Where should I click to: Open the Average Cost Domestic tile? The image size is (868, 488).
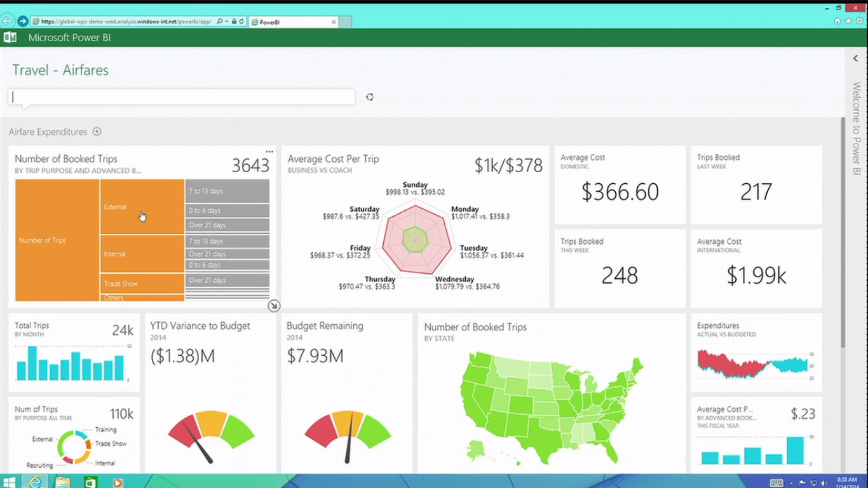tap(620, 185)
